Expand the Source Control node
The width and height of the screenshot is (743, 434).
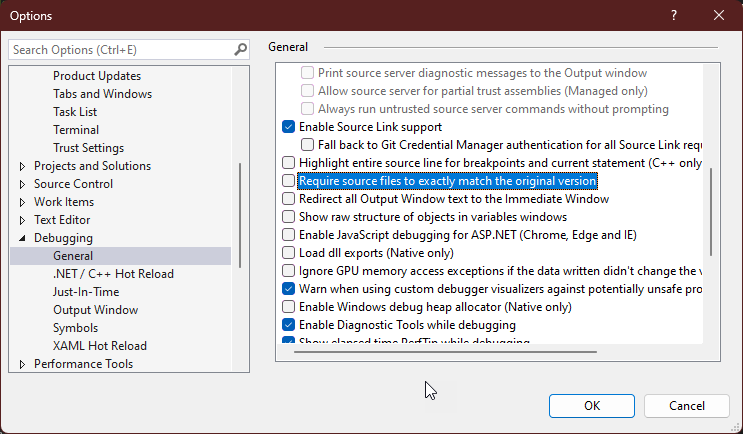(22, 184)
